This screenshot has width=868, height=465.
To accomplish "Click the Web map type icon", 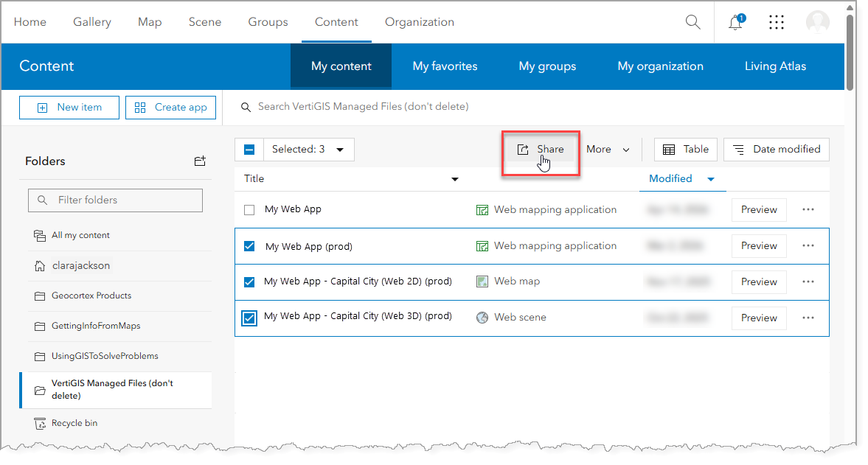I will pyautogui.click(x=482, y=282).
